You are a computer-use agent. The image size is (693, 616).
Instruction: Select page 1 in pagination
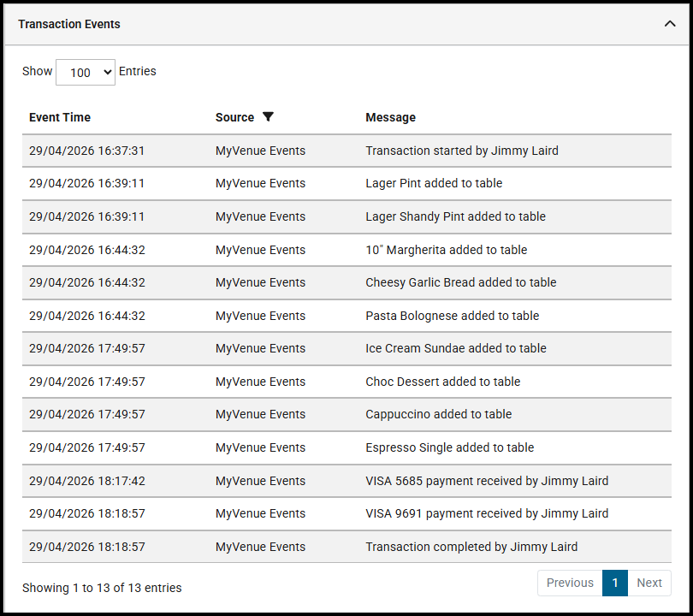point(615,583)
